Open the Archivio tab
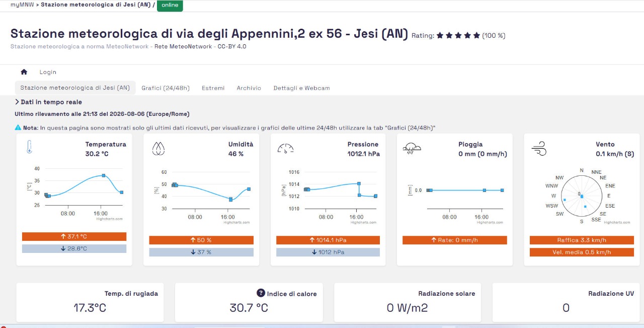This screenshot has width=644, height=328. point(249,88)
